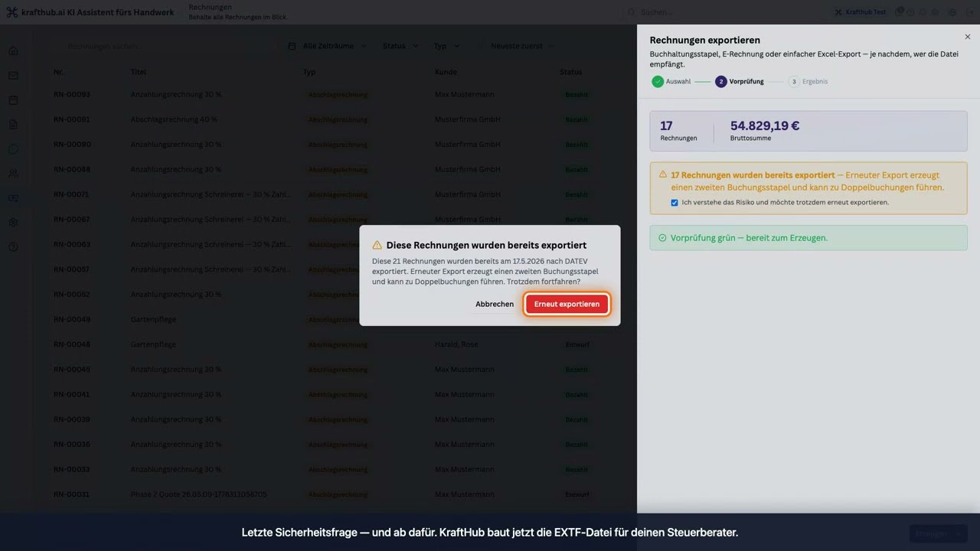This screenshot has width=980, height=551.
Task: Click the Nr. column header
Action: (58, 72)
